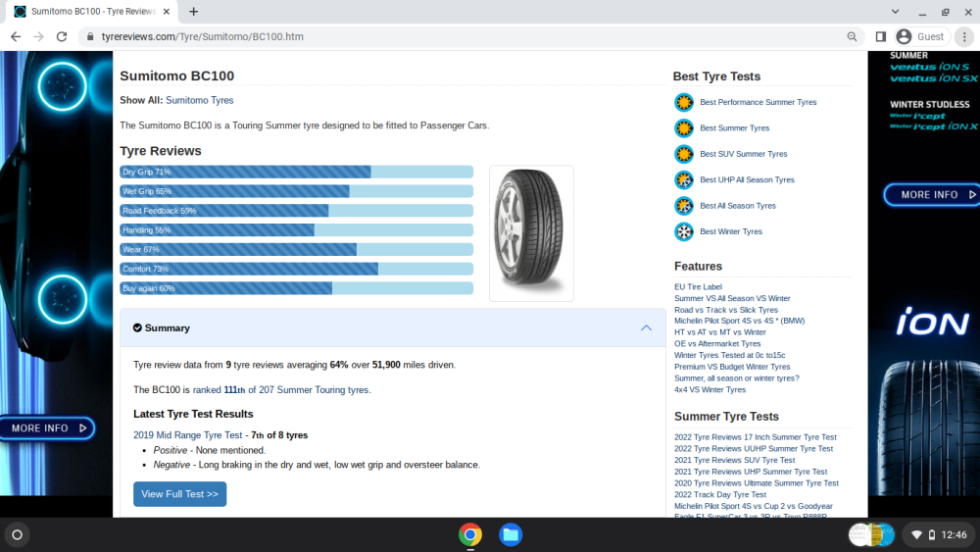This screenshot has width=980, height=552.
Task: Click the Comfort 73% bar
Action: 296,269
